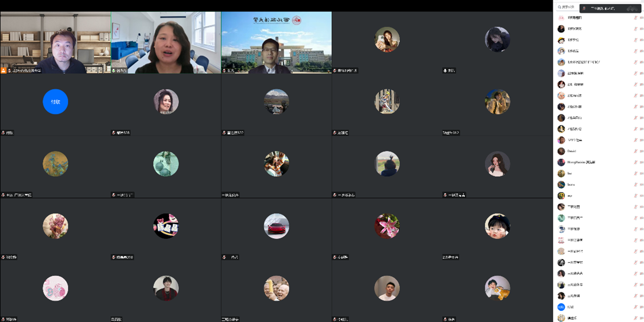Select HongHaiwen in the participant list
This screenshot has height=322, width=644.
click(581, 162)
